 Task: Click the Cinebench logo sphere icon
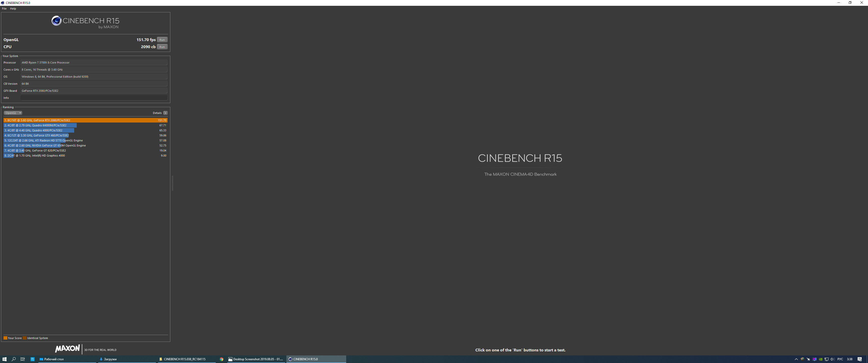click(x=56, y=21)
